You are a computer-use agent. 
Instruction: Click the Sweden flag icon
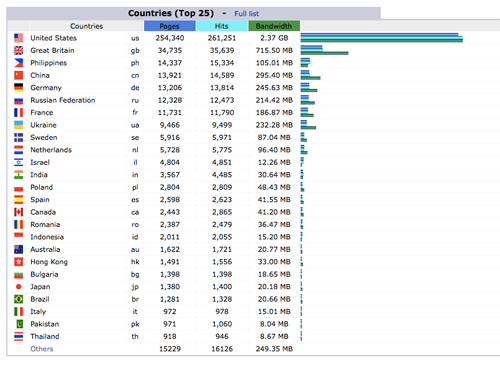coord(19,137)
